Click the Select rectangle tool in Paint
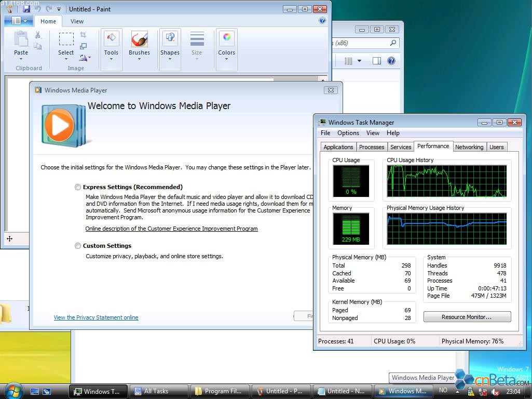This screenshot has height=399, width=532. click(66, 39)
